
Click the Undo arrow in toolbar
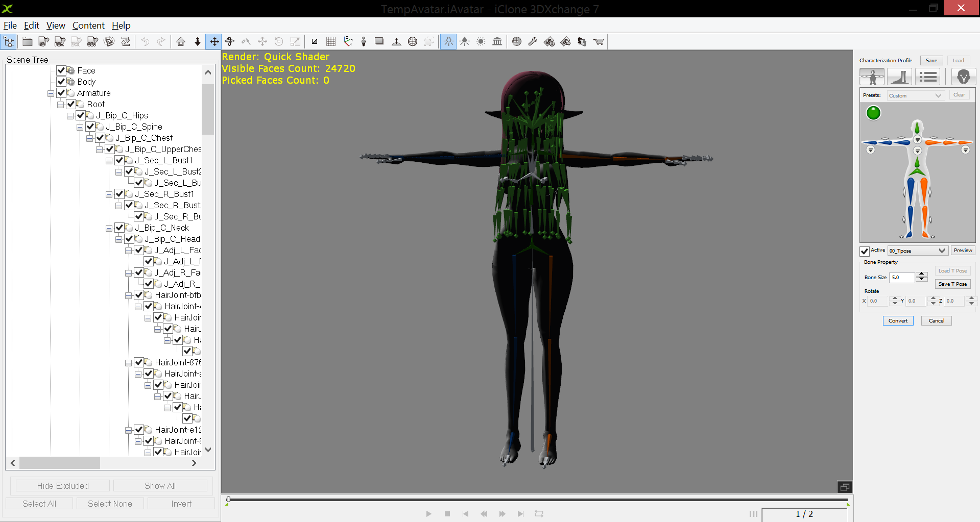[145, 42]
